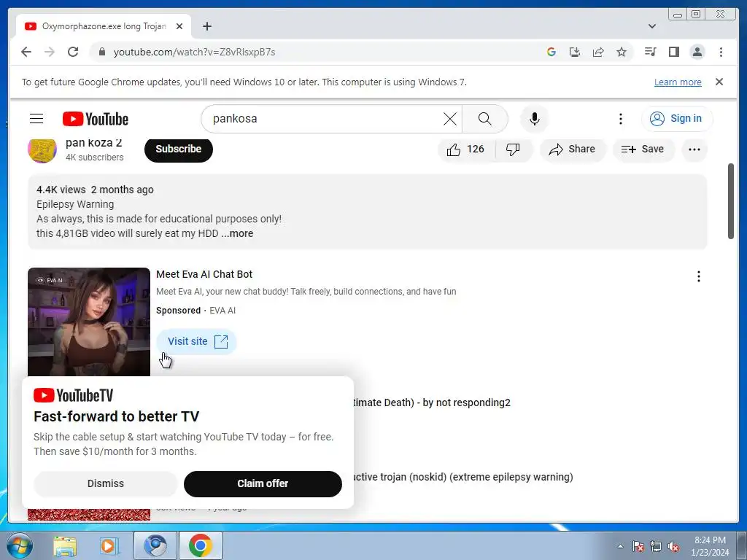This screenshot has width=747, height=560.
Task: Select the Oxymorphazone.exe long Trojan tab
Action: pos(104,26)
